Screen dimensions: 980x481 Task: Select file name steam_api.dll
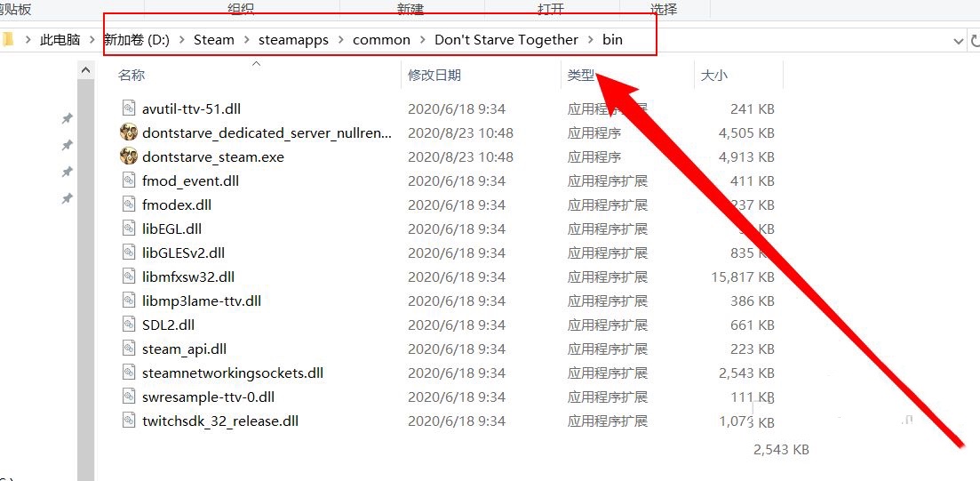coord(185,349)
